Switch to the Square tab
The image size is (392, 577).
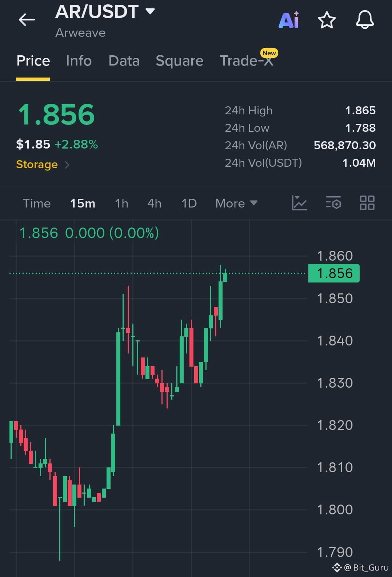click(179, 61)
